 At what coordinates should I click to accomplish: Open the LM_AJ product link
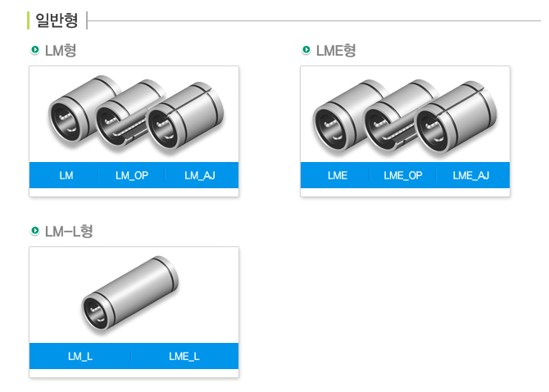(x=200, y=175)
